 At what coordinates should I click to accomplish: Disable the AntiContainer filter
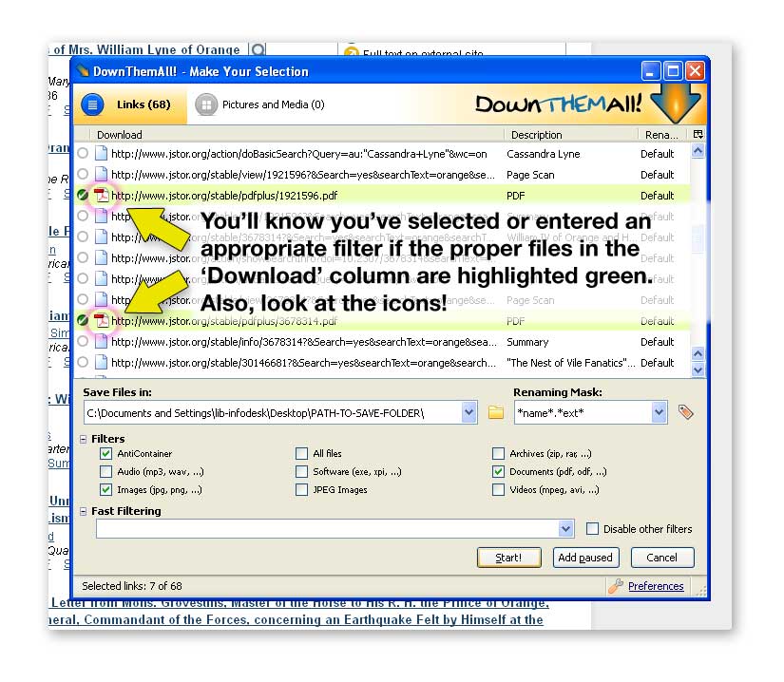click(x=105, y=453)
